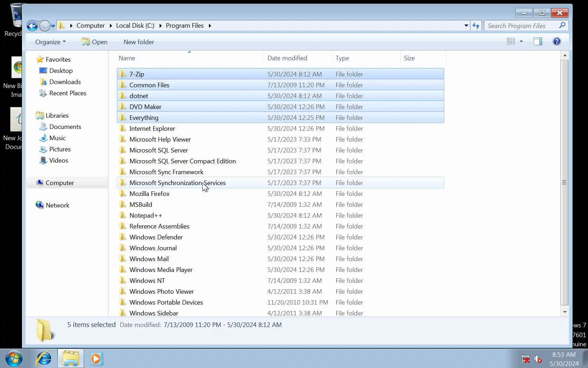Click the New folder button
588x368 pixels.
(139, 42)
